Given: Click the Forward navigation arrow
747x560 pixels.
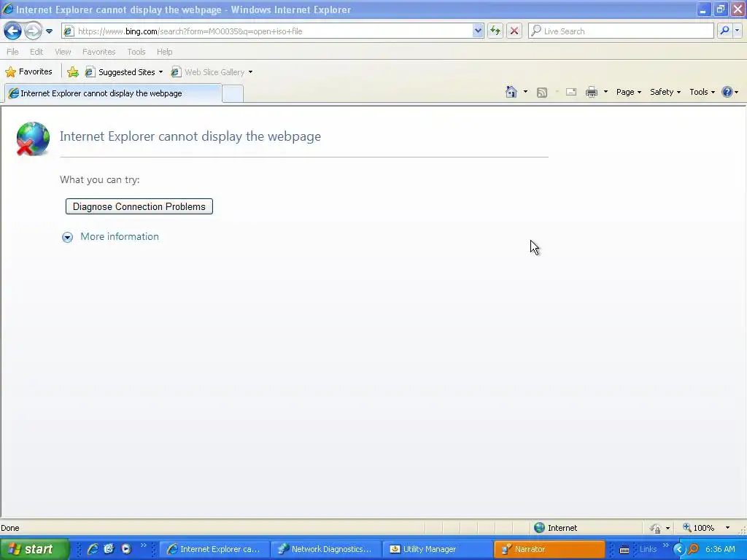Looking at the screenshot, I should tap(33, 31).
